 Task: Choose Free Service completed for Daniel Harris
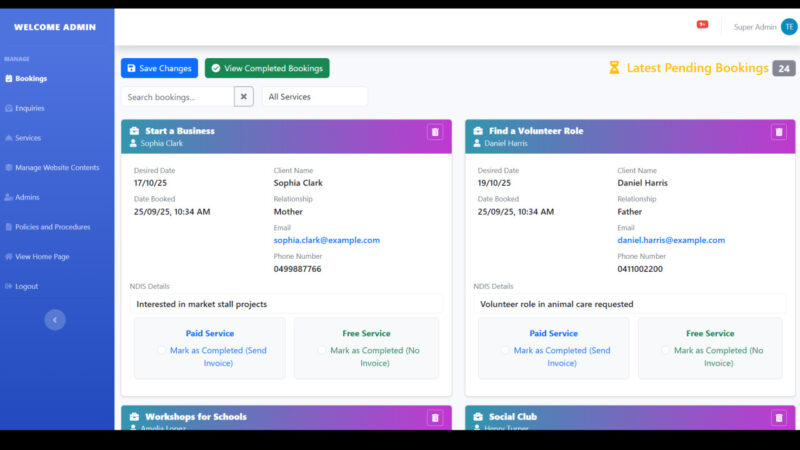(666, 351)
